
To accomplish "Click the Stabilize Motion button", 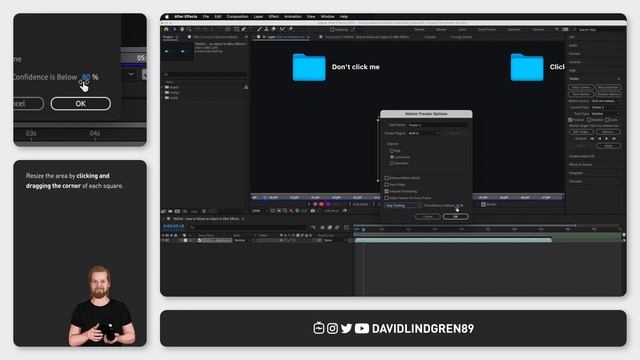I will (608, 94).
